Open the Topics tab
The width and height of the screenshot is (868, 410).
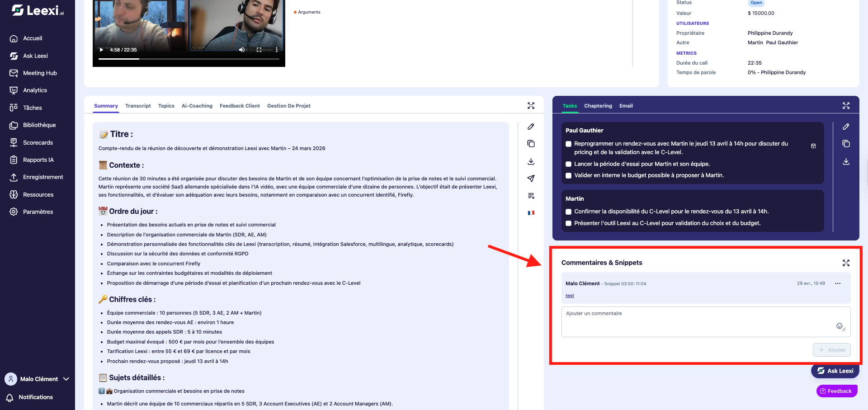166,106
